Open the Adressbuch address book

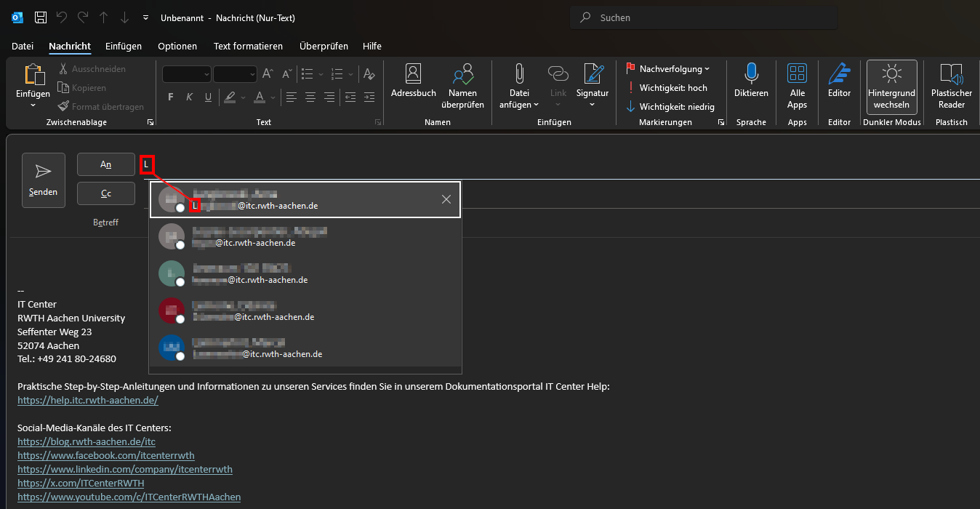(413, 81)
